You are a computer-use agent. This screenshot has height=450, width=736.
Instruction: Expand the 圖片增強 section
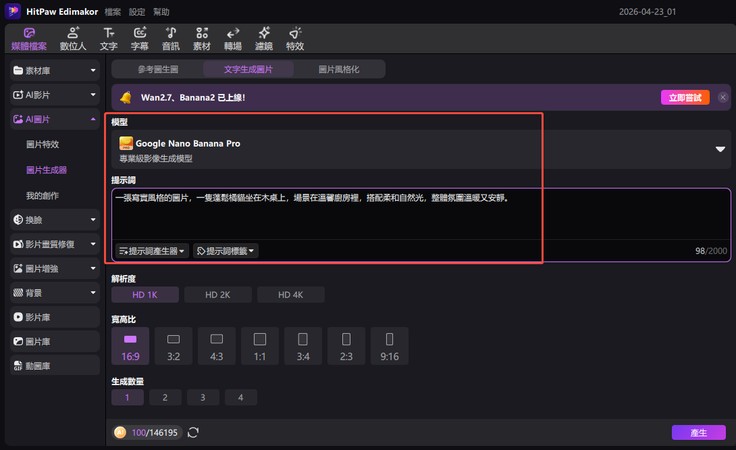(x=55, y=268)
